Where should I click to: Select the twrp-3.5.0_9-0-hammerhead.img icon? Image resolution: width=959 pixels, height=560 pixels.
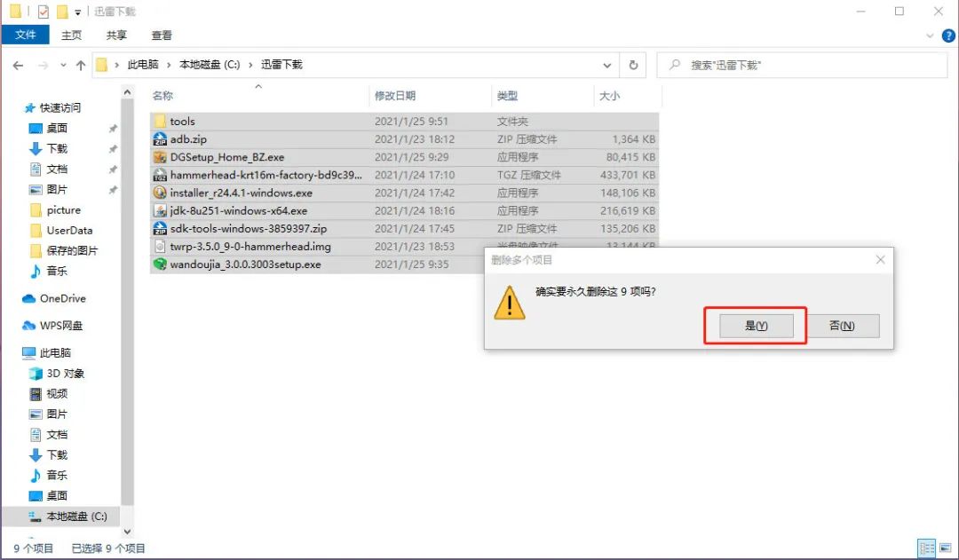[x=160, y=247]
